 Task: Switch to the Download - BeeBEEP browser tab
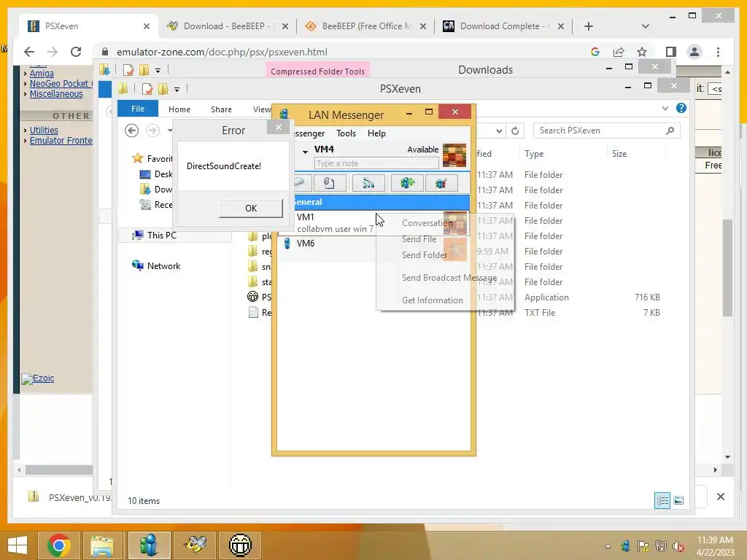tap(228, 26)
